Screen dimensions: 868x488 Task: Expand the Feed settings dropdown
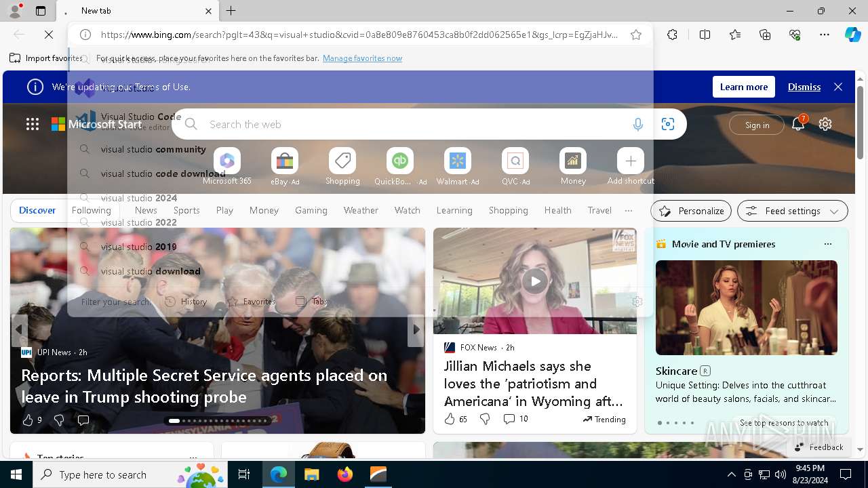coord(792,211)
